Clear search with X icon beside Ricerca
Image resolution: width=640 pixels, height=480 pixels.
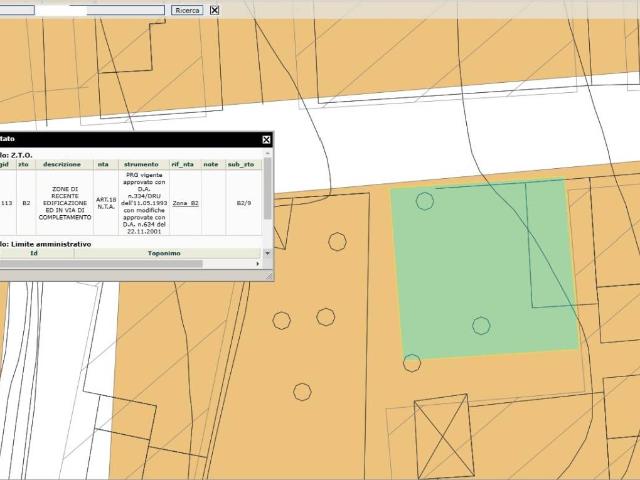coord(214,10)
